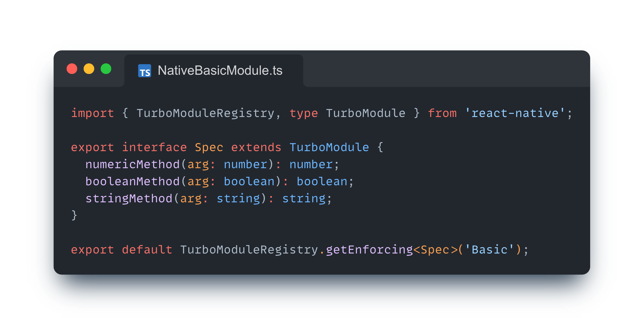This screenshot has height=325, width=644.
Task: Click the TypeScript file icon in tab
Action: pyautogui.click(x=145, y=71)
